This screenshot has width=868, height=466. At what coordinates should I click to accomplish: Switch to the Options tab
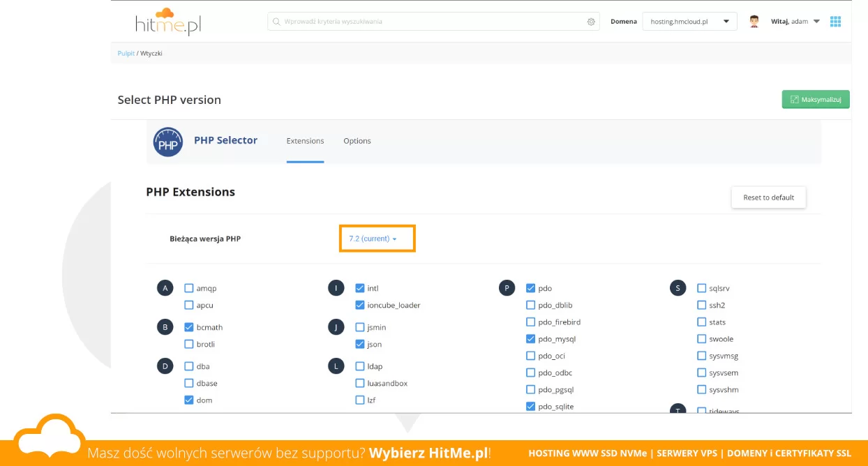coord(357,141)
